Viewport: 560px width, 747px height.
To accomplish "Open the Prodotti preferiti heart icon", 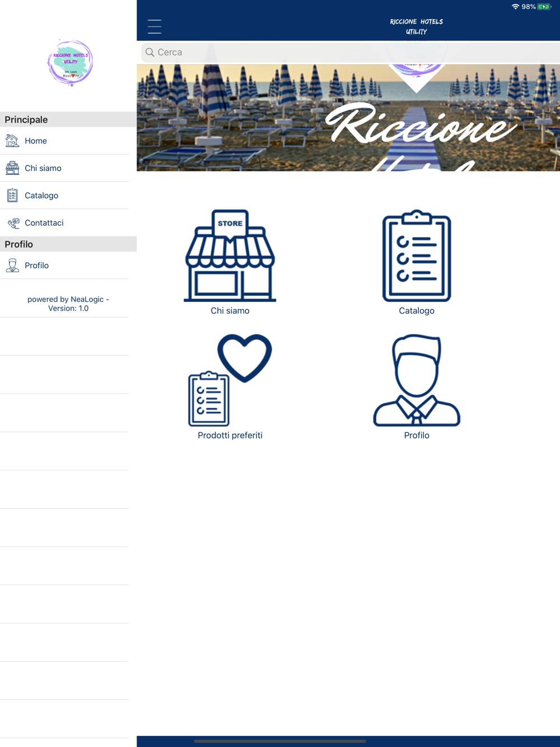I will 230,380.
